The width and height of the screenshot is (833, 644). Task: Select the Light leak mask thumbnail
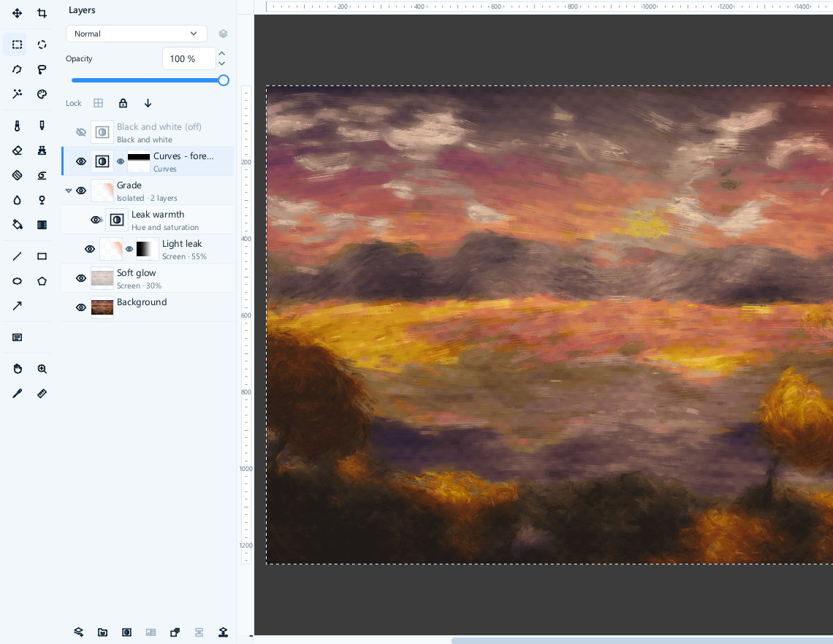pyautogui.click(x=147, y=249)
